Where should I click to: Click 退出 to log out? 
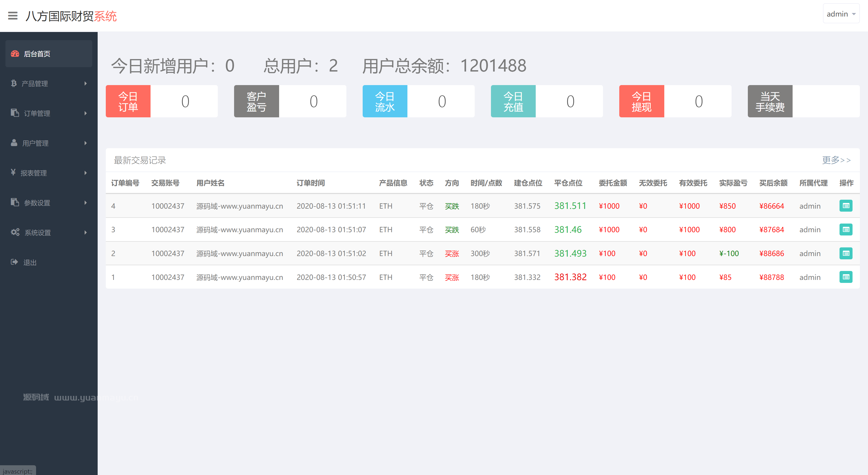(30, 262)
